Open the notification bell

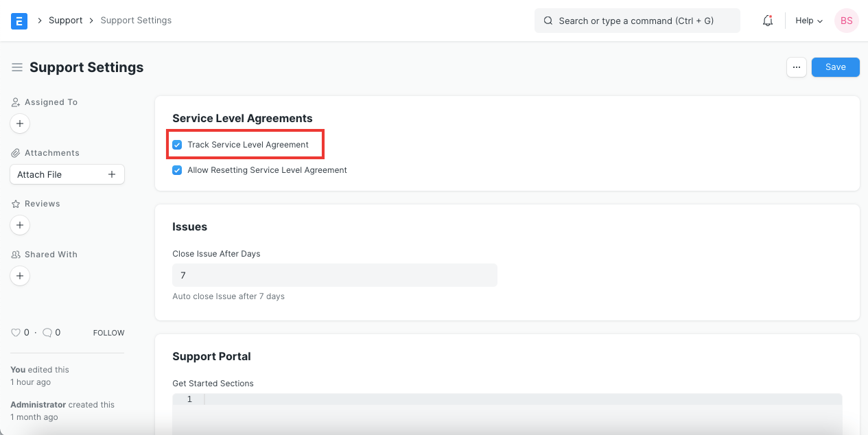coord(767,21)
